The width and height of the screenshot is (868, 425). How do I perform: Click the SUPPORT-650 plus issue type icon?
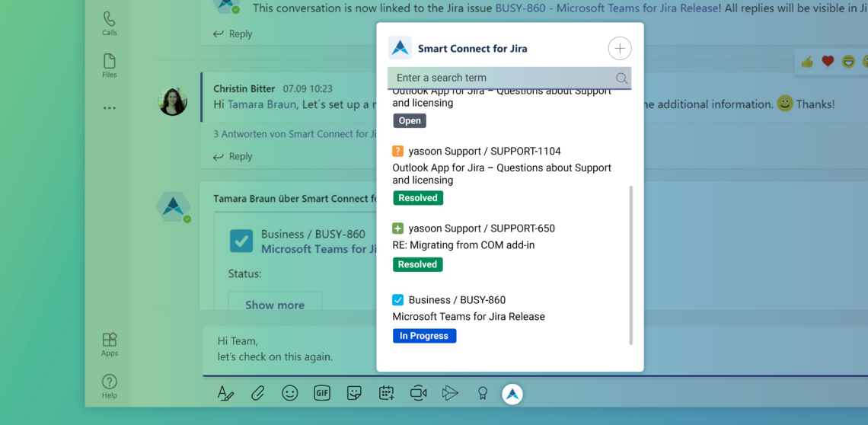point(397,228)
